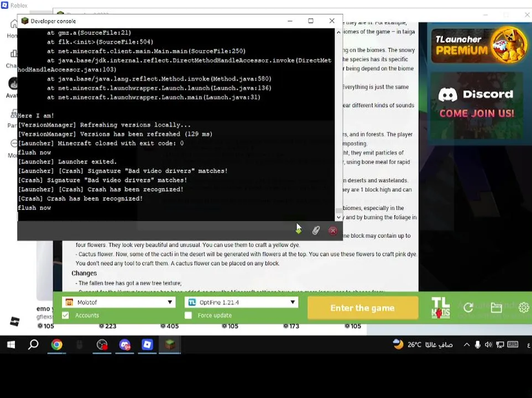Open the screen recorder app in taskbar
The width and height of the screenshot is (532, 398).
102,345
